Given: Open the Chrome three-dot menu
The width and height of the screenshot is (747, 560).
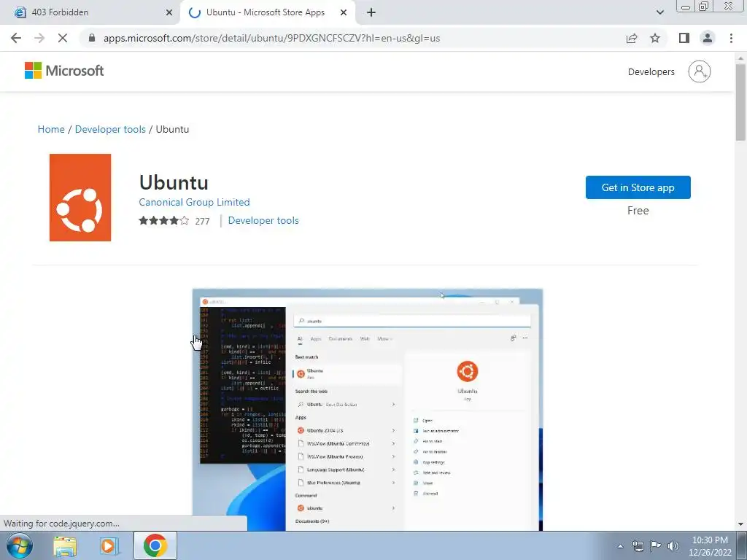Looking at the screenshot, I should click(731, 38).
